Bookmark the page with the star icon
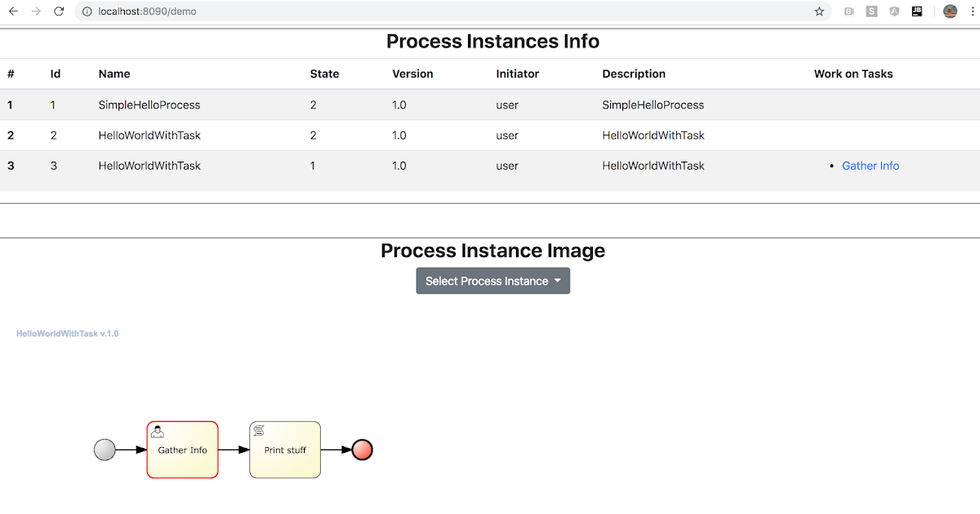980x514 pixels. [x=819, y=11]
